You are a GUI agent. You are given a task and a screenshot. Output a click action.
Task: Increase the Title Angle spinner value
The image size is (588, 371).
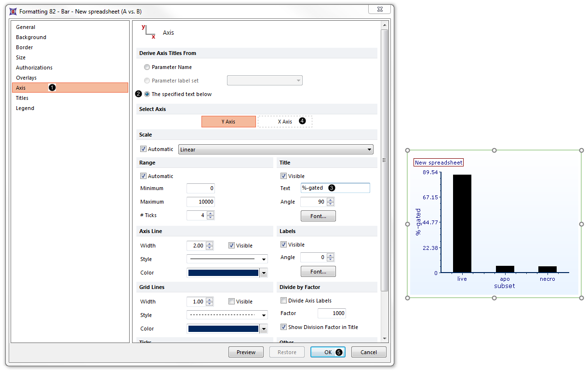coord(330,200)
